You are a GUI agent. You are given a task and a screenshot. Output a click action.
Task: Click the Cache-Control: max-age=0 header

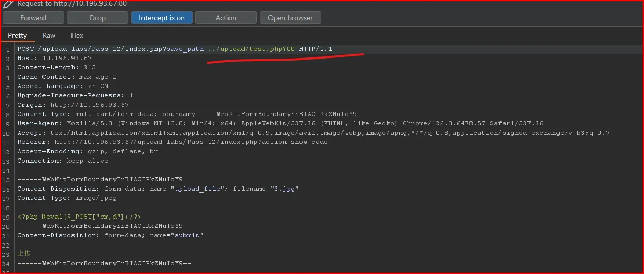pos(67,77)
